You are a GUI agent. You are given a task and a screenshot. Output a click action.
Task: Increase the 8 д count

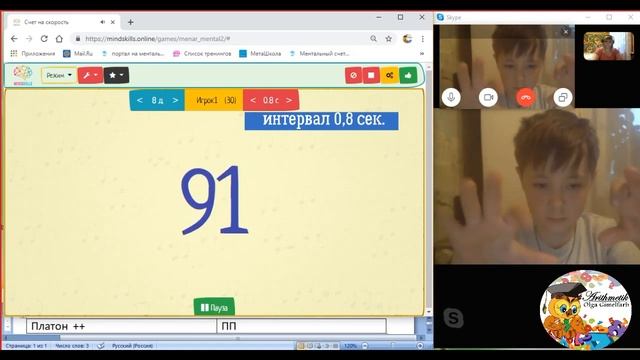click(175, 100)
